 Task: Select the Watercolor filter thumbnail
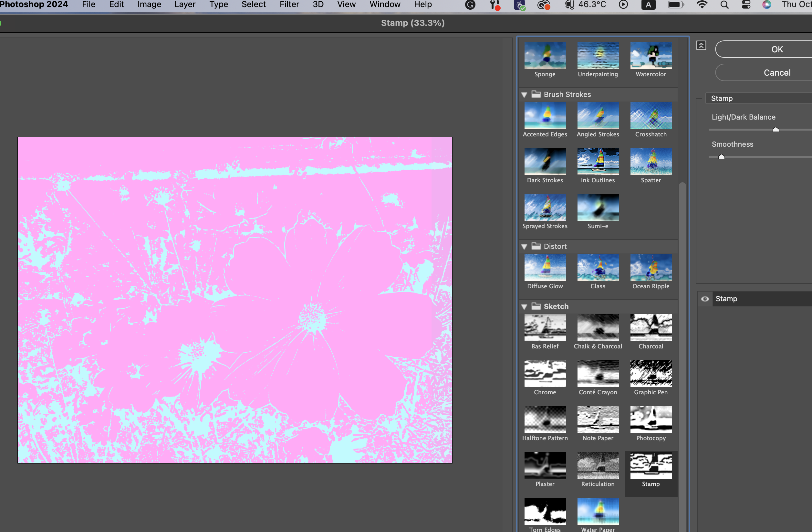[x=651, y=56]
